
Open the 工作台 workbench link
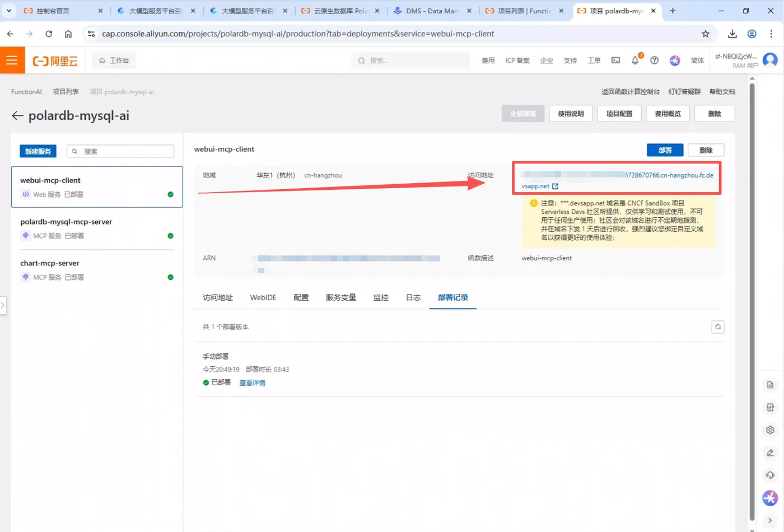[114, 60]
